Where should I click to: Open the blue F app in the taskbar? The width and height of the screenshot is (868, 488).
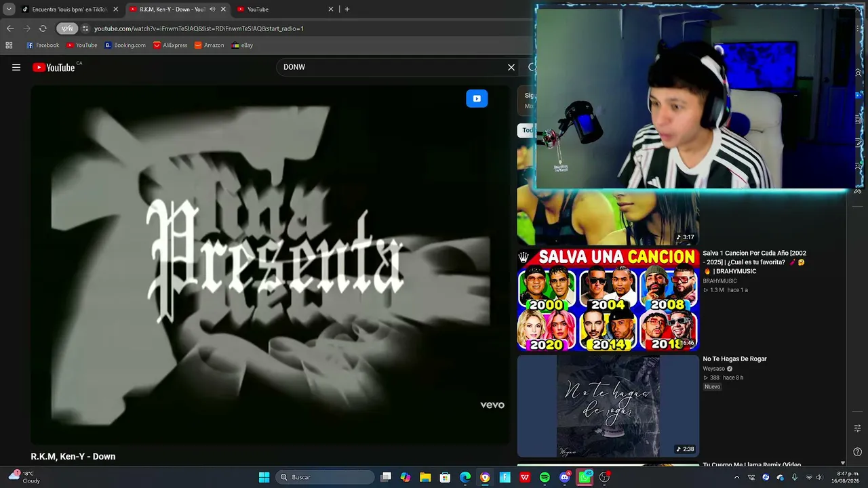(505, 477)
